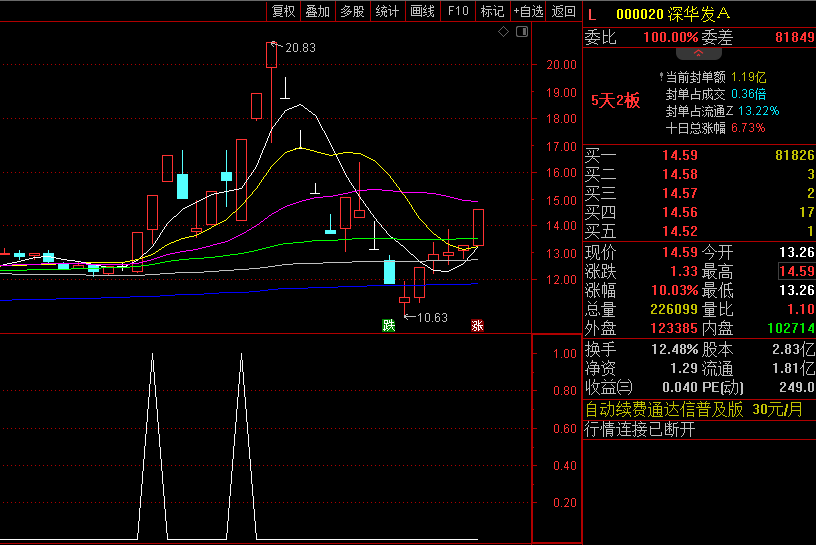The width and height of the screenshot is (816, 545).
Task: Switch to 多股 multi-stock view
Action: click(352, 11)
